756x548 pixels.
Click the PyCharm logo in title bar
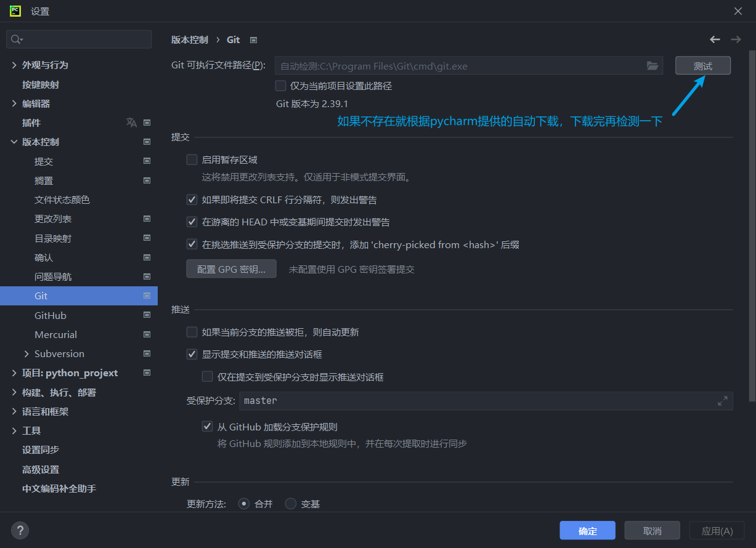15,10
